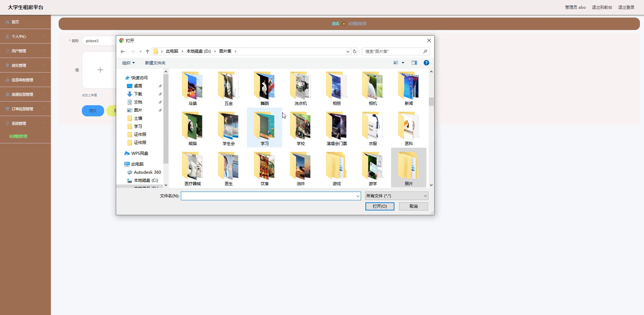Refresh the 图片集 folder view

354,52
